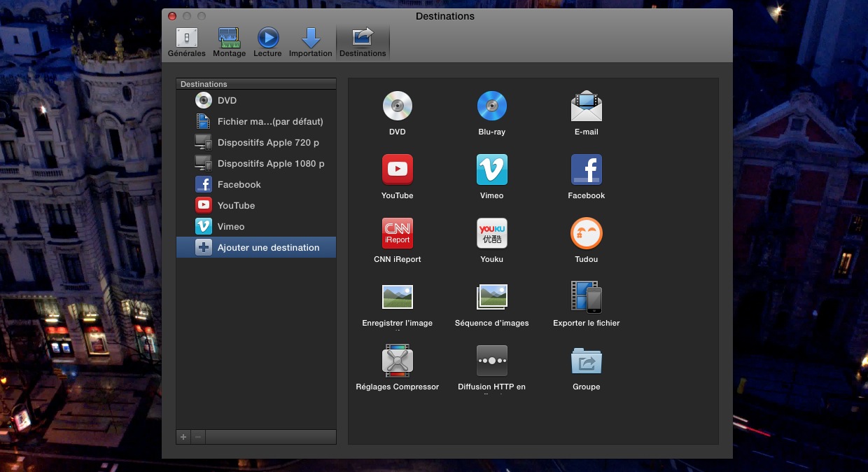Image resolution: width=868 pixels, height=472 pixels.
Task: Switch to the Montage preferences tab
Action: (x=230, y=42)
